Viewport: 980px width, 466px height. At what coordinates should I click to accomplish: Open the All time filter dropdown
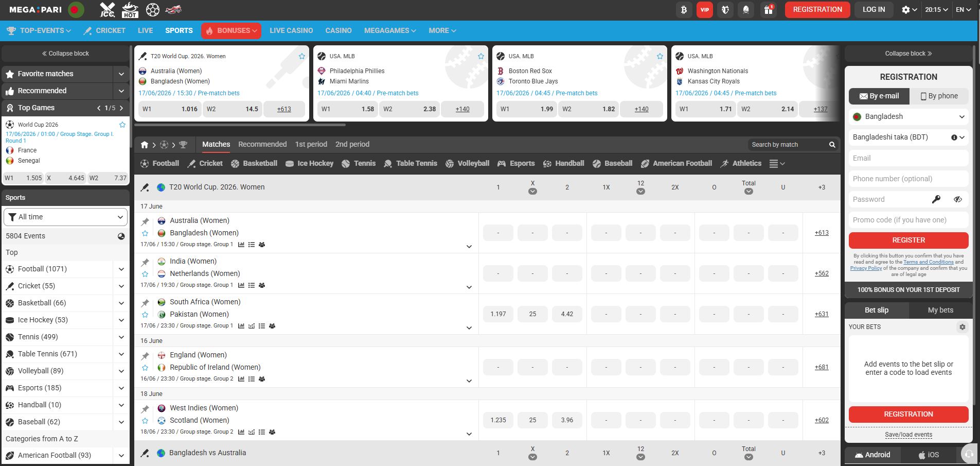tap(66, 217)
